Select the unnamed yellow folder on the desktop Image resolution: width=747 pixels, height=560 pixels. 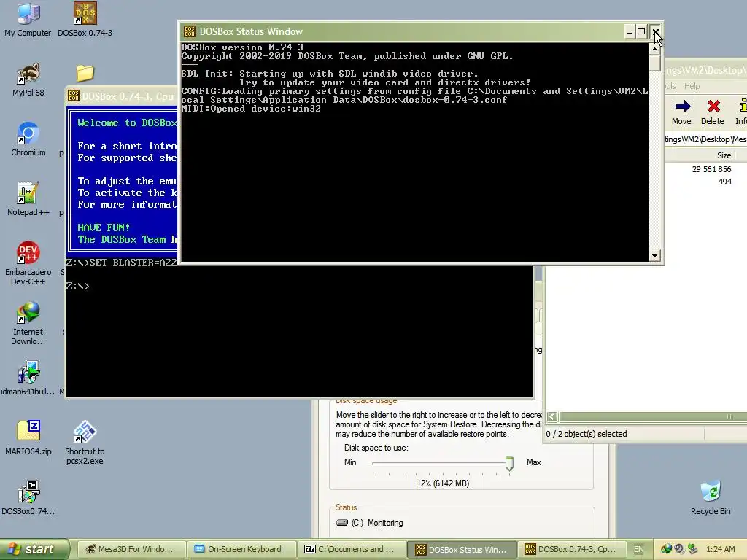point(85,73)
